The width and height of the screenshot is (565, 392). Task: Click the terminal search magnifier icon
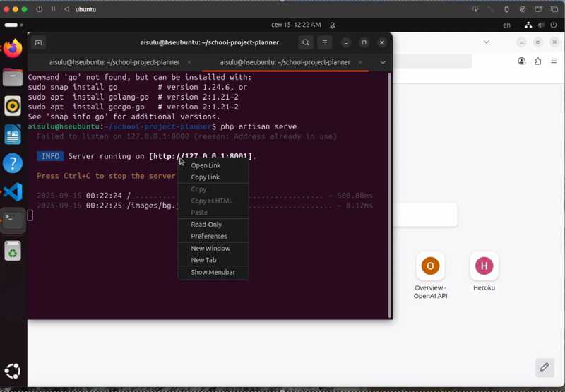click(x=305, y=42)
